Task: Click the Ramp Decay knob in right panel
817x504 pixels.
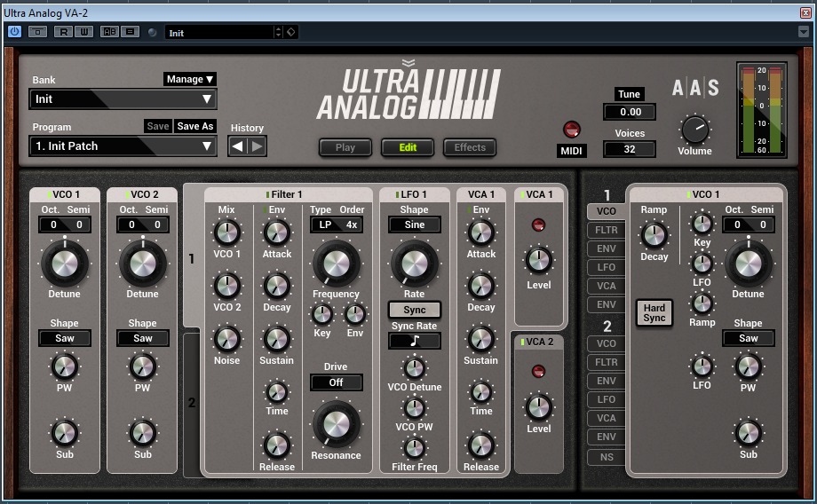Action: [654, 235]
